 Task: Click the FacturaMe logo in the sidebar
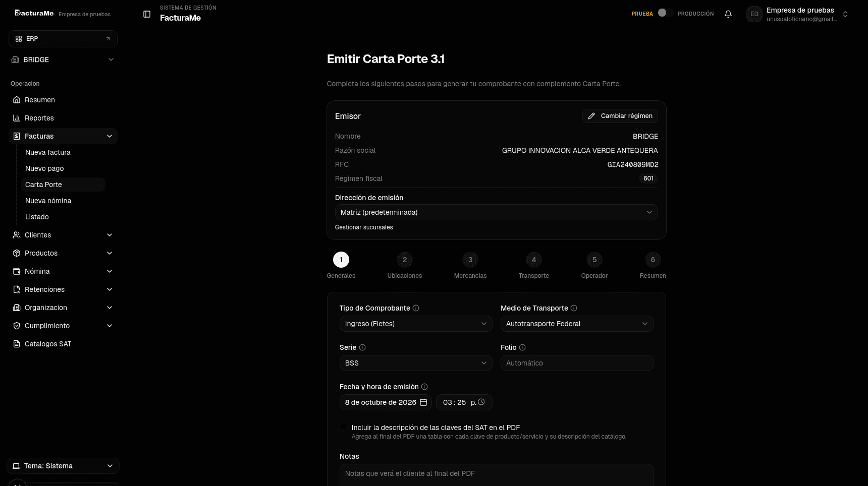tap(34, 13)
